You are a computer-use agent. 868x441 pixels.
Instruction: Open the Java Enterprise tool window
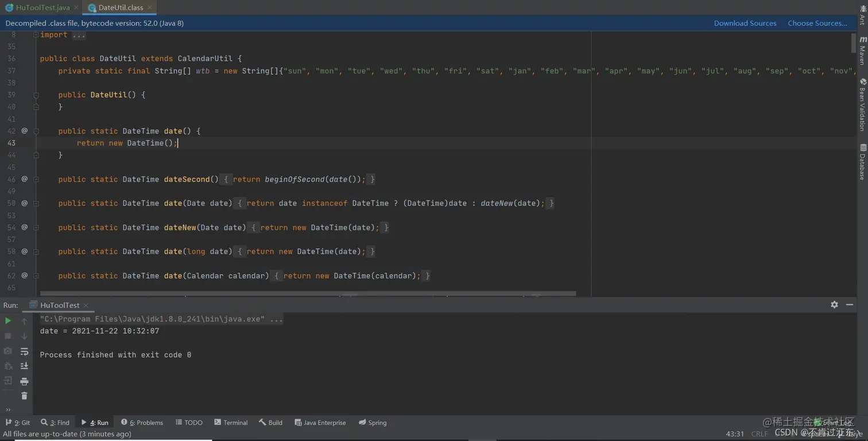(x=320, y=423)
